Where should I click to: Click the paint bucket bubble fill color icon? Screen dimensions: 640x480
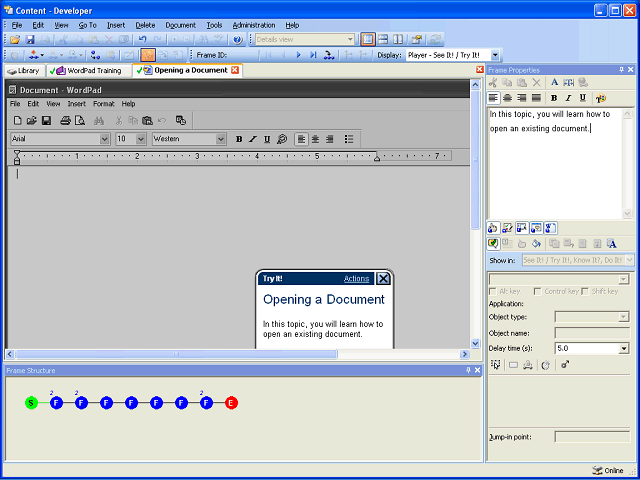[x=536, y=244]
